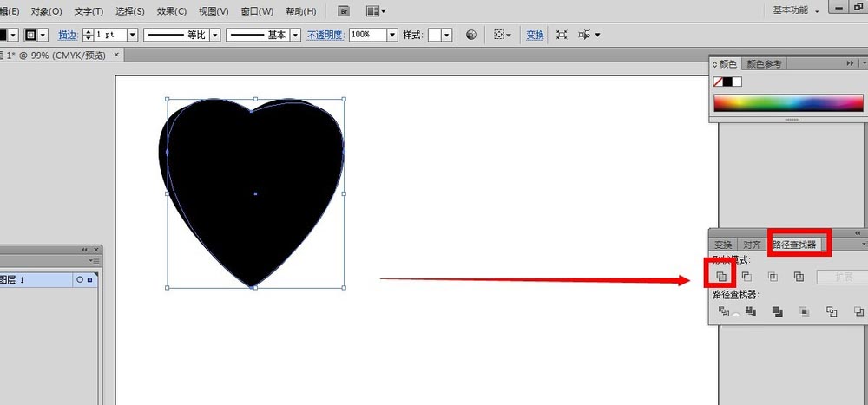Click the 变换 link in control bar
The width and height of the screenshot is (868, 405).
click(x=535, y=35)
